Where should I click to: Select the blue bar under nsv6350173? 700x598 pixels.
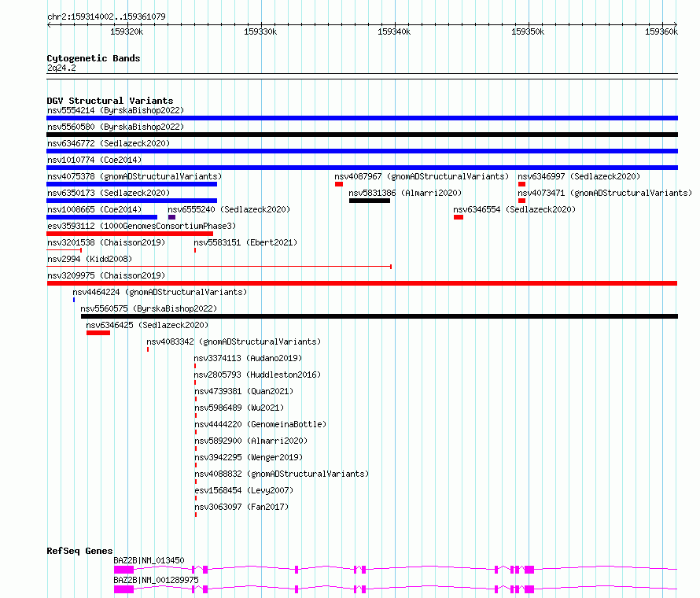(131, 201)
